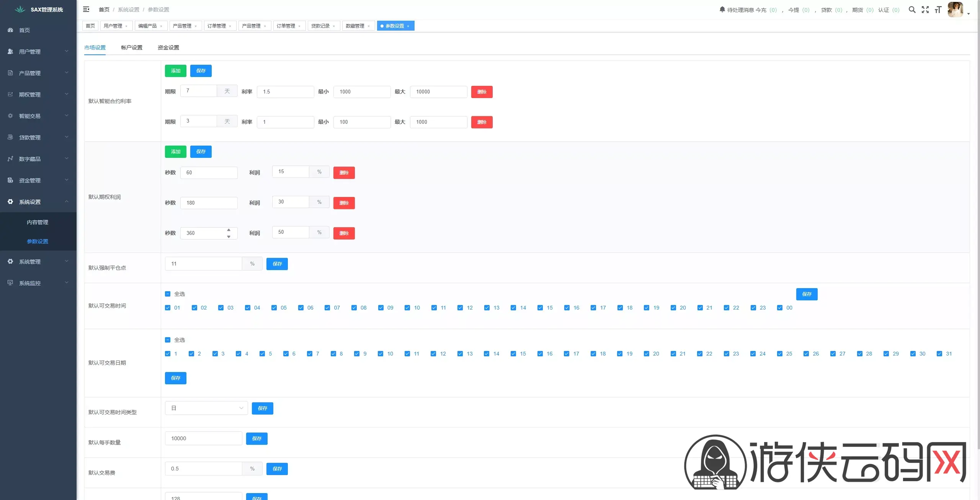Screen dimensions: 980x500
Task: Open the 默认可交易时间类型 dropdown
Action: [x=206, y=408]
